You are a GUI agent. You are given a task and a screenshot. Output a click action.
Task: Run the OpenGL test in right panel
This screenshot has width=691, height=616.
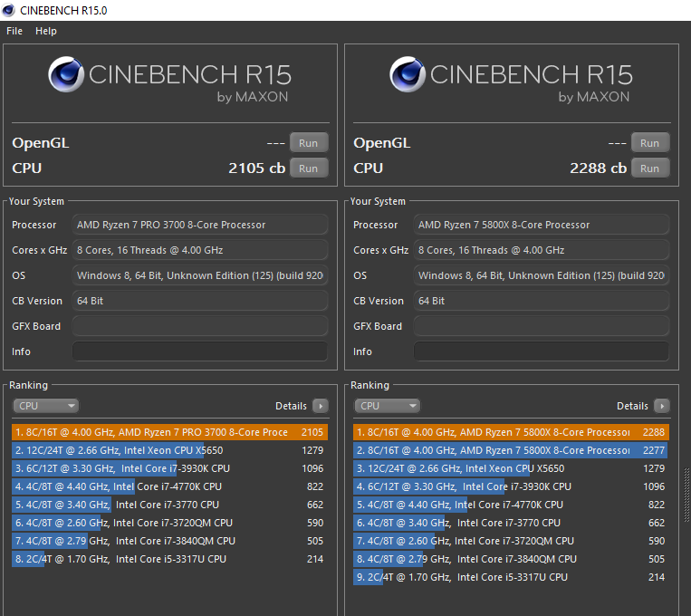coord(649,142)
